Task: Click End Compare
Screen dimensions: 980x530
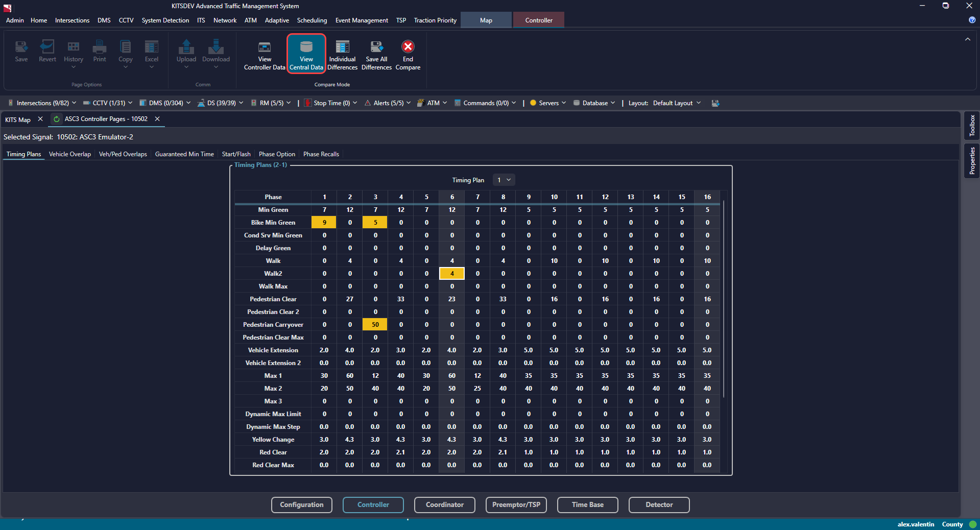Action: (408, 55)
